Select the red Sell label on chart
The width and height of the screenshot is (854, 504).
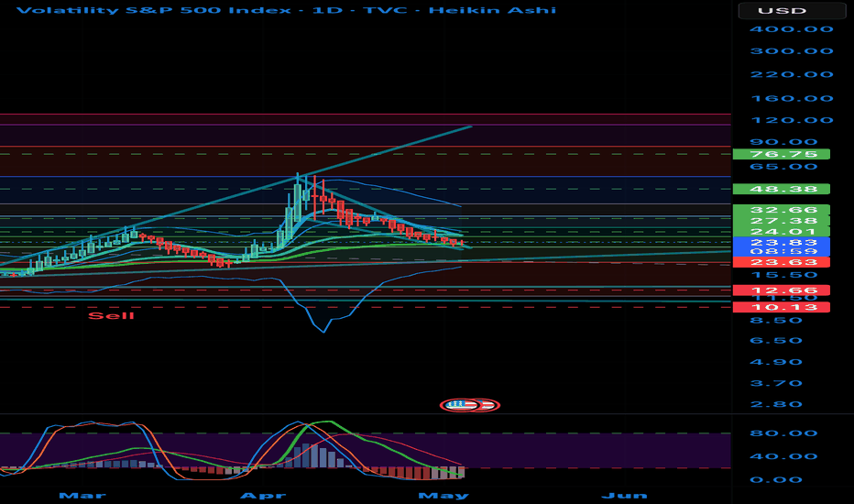click(x=111, y=316)
